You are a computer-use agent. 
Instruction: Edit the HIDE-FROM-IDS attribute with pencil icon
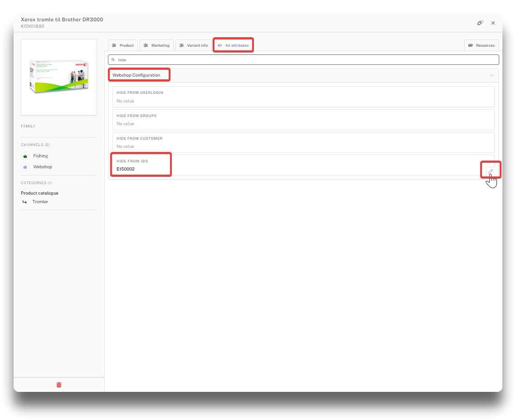click(x=490, y=171)
